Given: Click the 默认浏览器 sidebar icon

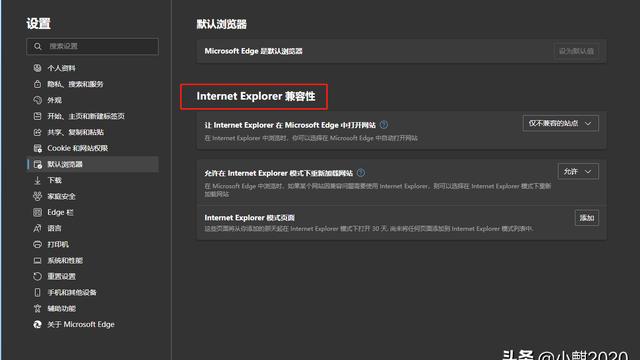Looking at the screenshot, I should [37, 164].
